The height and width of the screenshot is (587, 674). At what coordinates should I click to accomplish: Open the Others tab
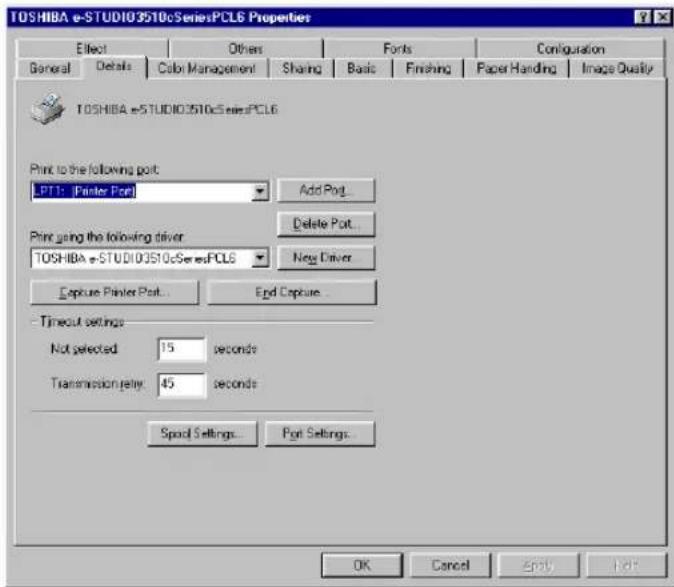[x=245, y=49]
